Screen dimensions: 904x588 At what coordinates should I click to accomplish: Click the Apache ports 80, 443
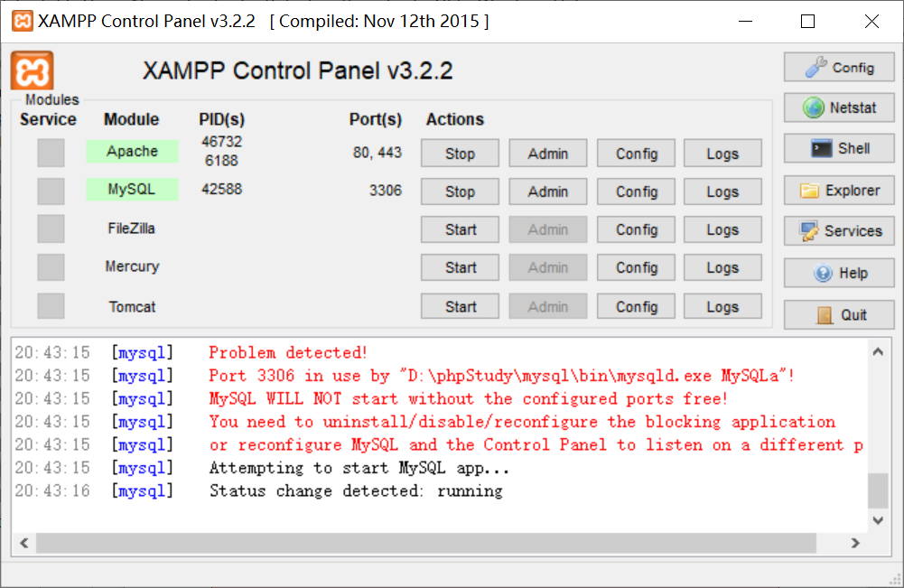tap(377, 153)
